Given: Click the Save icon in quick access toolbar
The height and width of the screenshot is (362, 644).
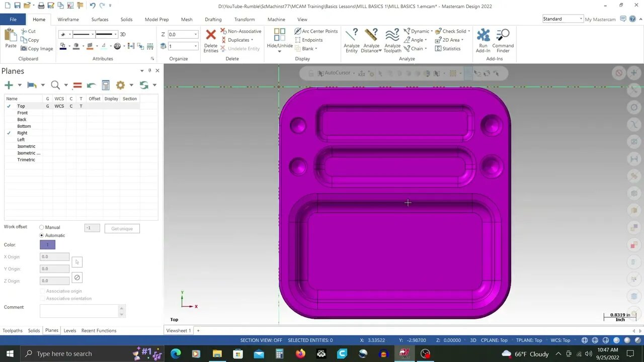Looking at the screenshot, I should pos(18,6).
